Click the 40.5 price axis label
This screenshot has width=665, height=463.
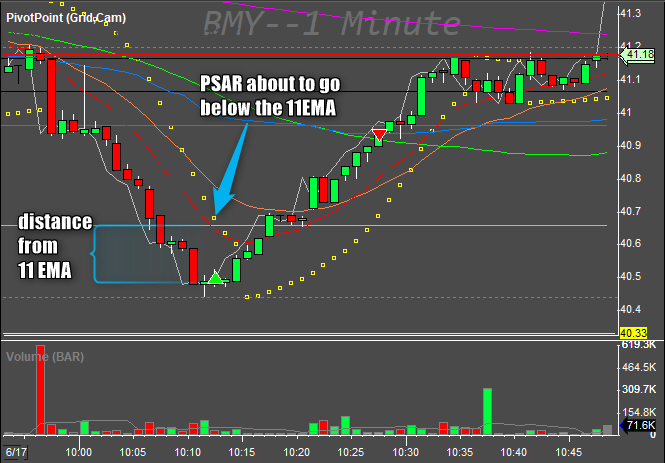pos(631,276)
